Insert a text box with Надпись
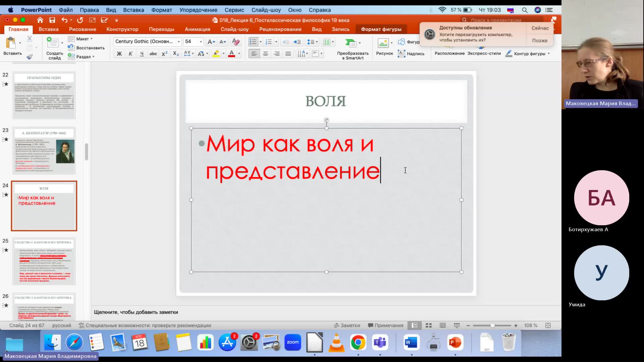Viewport: 644px width, 362px height. coord(411,54)
